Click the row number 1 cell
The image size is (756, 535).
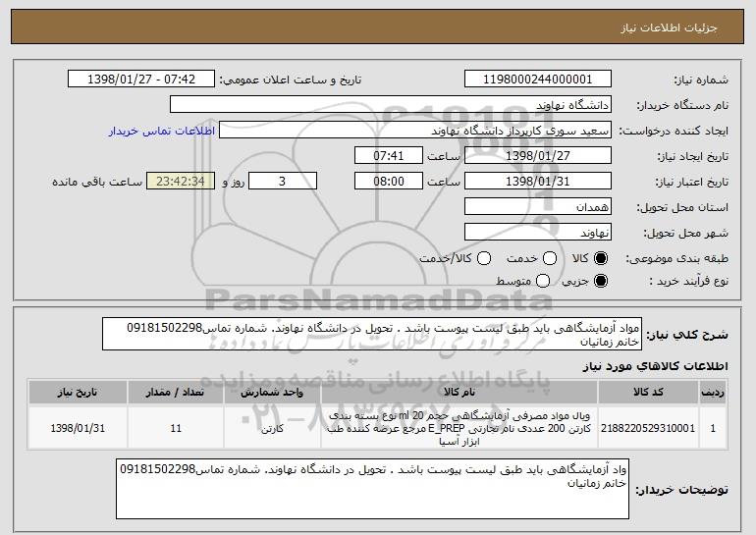point(713,428)
